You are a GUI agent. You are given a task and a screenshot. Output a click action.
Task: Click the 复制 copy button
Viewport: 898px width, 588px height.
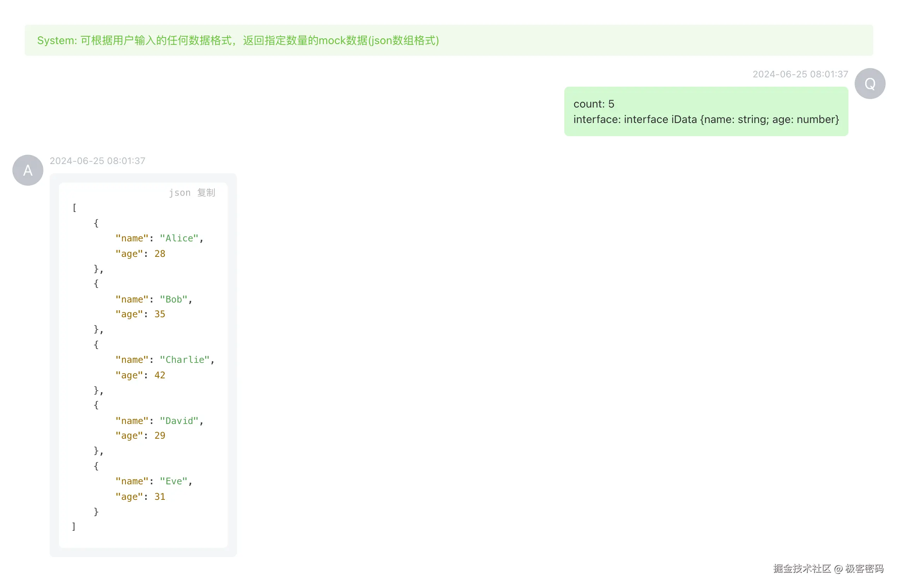(x=206, y=193)
